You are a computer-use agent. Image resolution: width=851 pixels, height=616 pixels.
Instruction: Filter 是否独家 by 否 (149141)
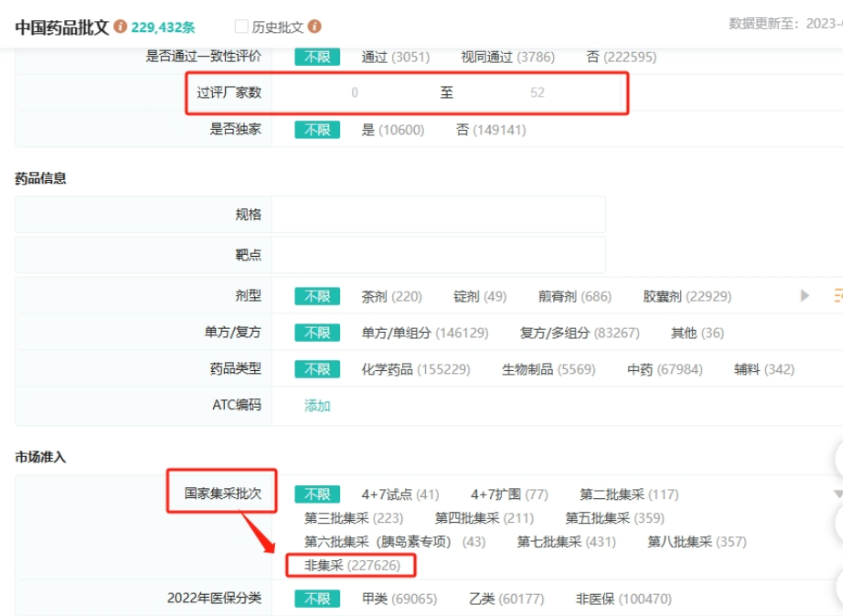pyautogui.click(x=491, y=130)
